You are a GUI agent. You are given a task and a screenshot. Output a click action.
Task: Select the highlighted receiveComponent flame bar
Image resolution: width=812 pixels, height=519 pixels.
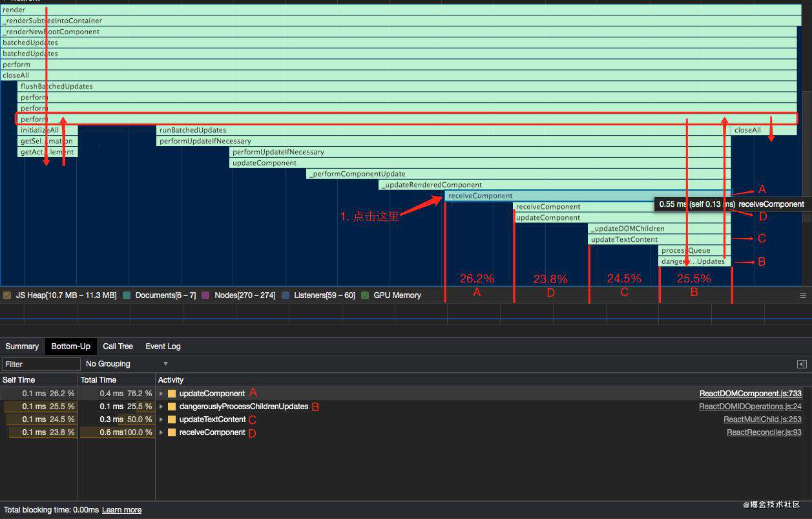tap(588, 196)
